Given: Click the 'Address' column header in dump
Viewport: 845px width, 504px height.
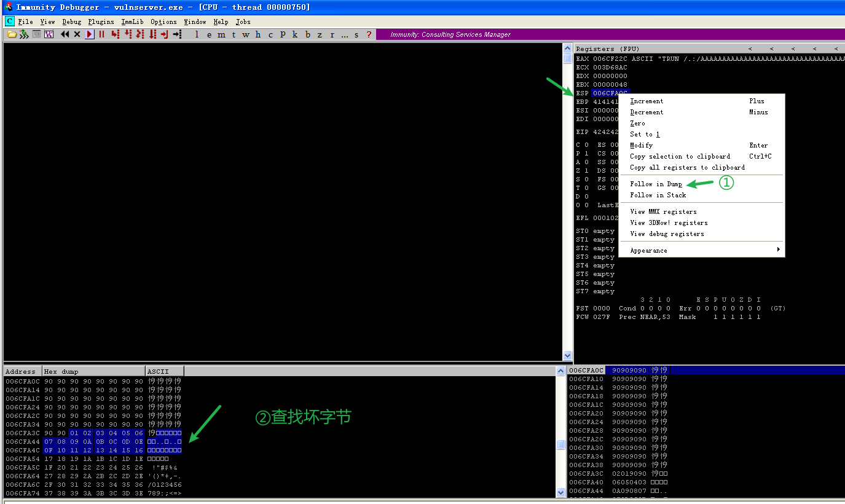Looking at the screenshot, I should coord(23,371).
